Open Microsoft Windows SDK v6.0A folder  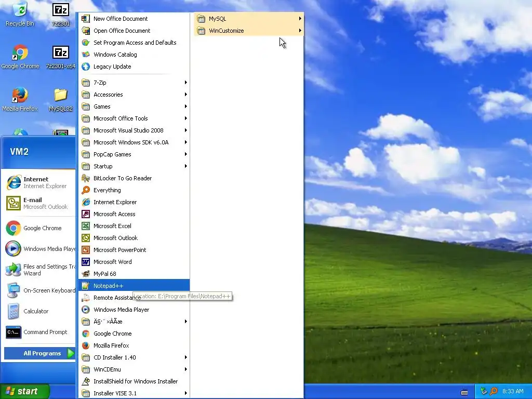134,142
